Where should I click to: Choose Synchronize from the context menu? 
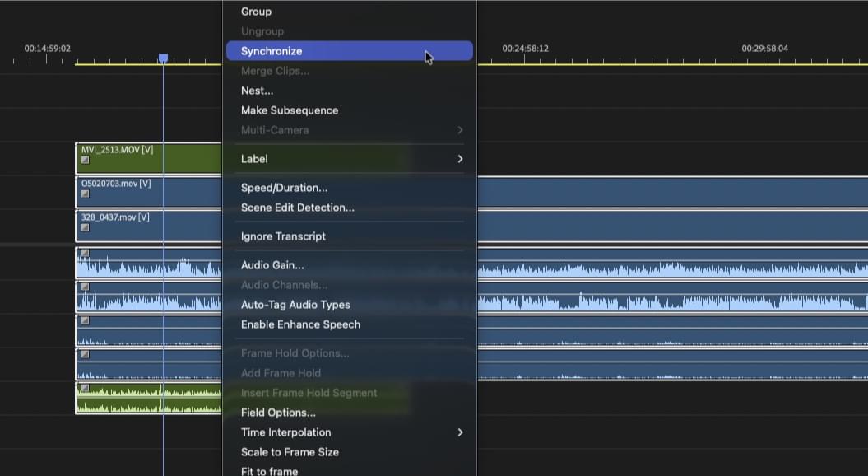tap(350, 51)
